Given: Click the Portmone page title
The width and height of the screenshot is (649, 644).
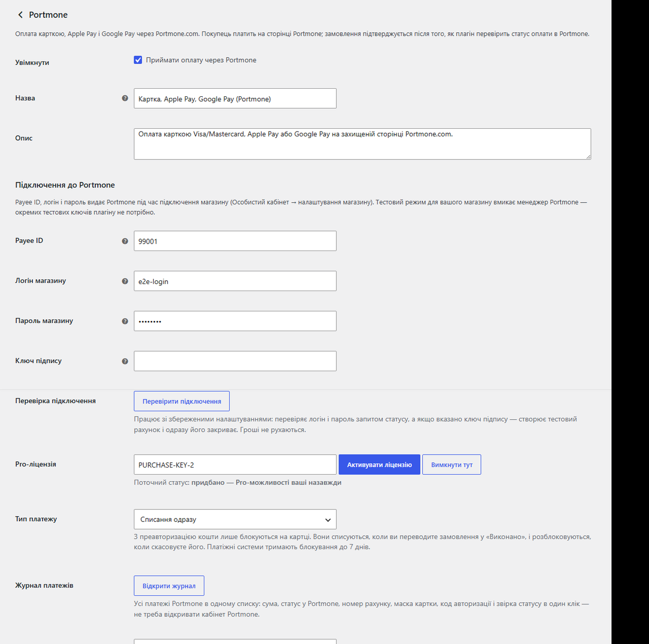Looking at the screenshot, I should pos(48,15).
